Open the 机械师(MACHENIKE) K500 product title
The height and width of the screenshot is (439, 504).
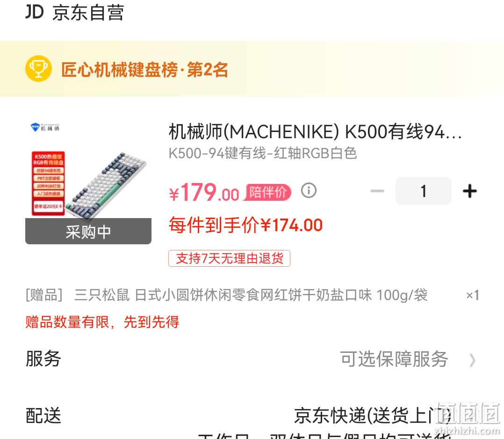click(x=315, y=132)
